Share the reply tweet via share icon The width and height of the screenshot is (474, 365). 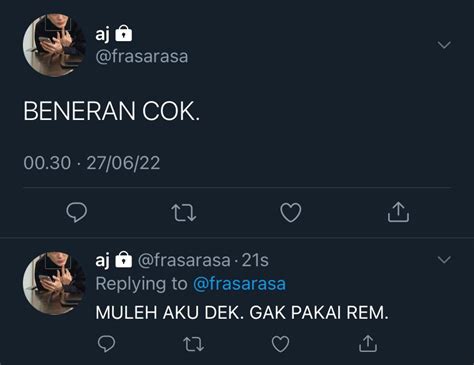click(368, 344)
